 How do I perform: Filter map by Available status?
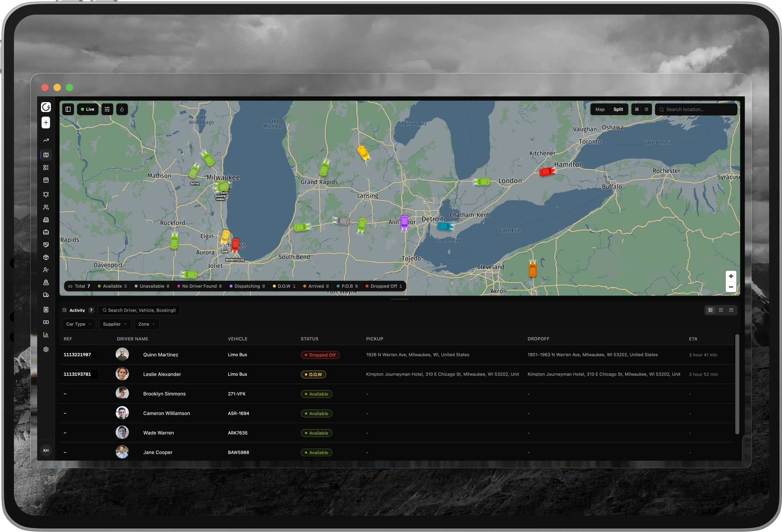112,286
